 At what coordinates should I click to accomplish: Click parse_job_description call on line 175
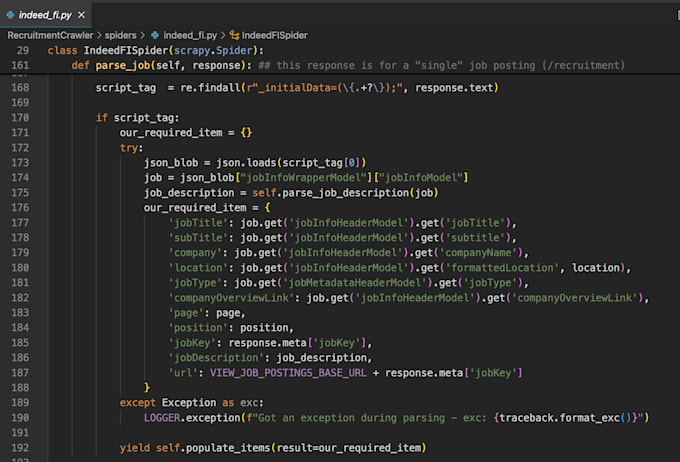tap(345, 193)
